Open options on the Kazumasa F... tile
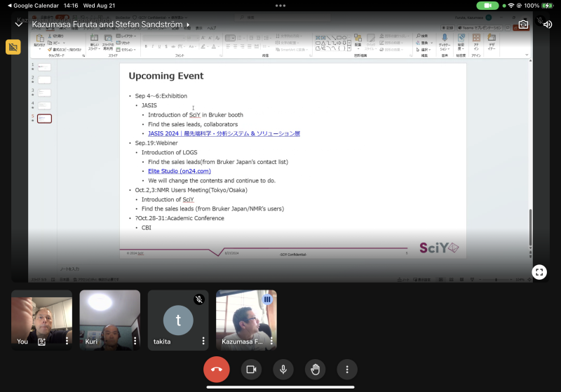This screenshot has height=392, width=561. tap(271, 342)
